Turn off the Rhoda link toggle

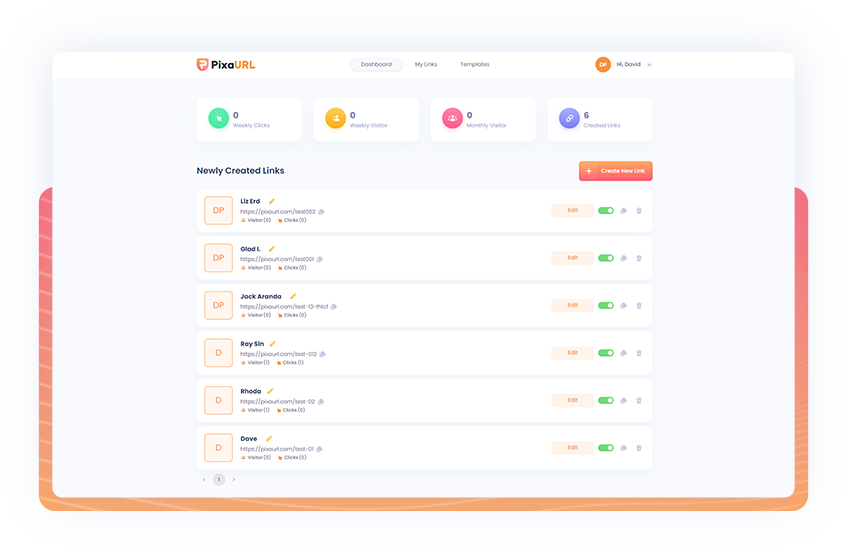[606, 400]
